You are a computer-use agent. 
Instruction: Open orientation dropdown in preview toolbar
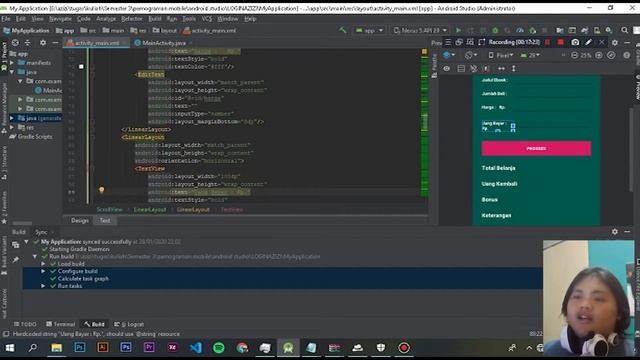pos(471,55)
